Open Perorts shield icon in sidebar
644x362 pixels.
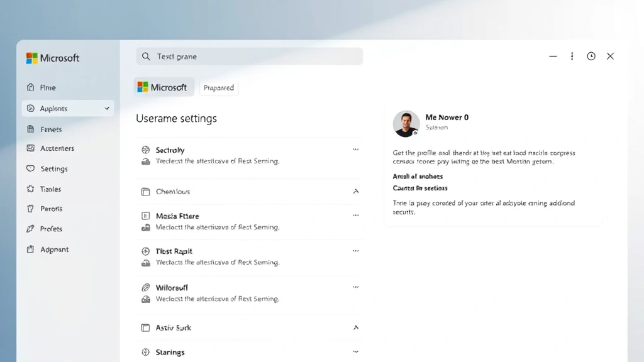(30, 209)
